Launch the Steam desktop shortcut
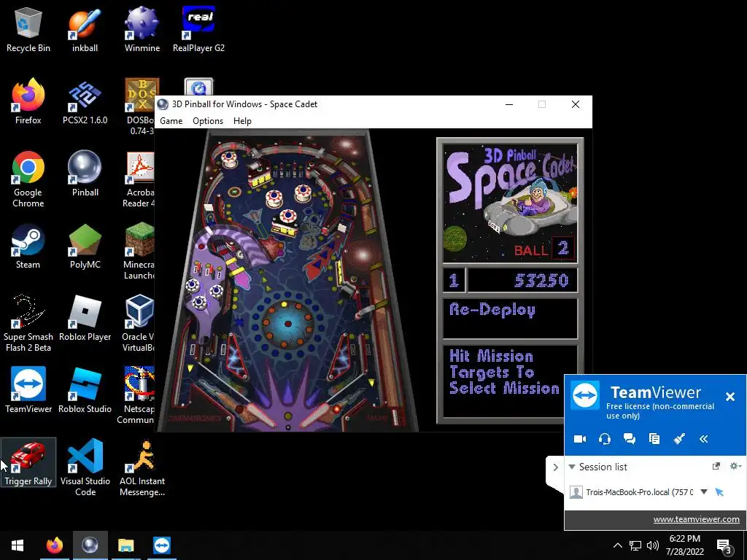This screenshot has height=560, width=747. (x=28, y=246)
